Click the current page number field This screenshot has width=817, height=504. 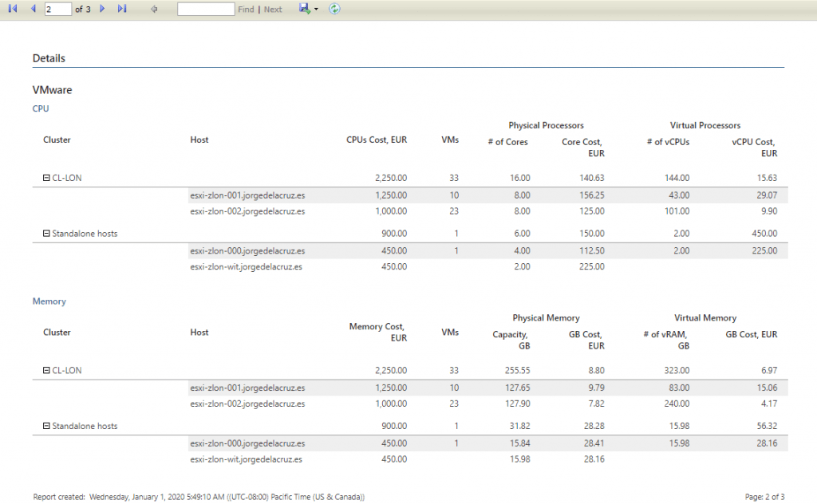(57, 9)
